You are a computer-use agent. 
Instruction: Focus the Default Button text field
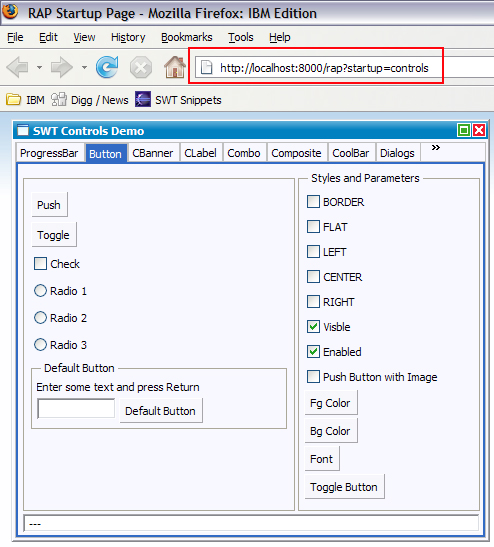[x=76, y=408]
